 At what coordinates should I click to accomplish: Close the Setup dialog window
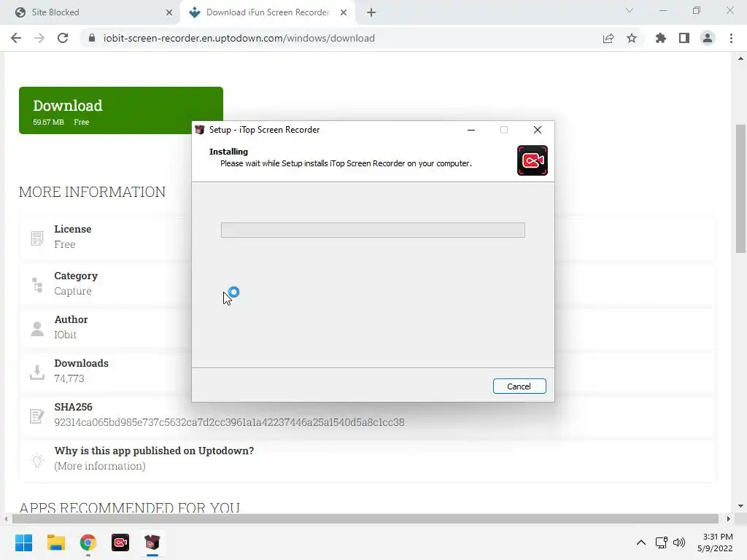[538, 130]
